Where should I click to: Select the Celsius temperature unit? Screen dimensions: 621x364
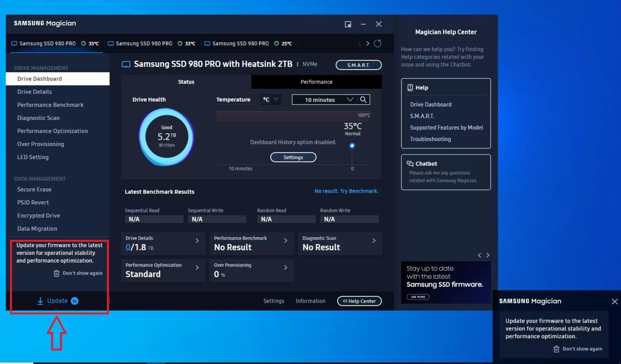[x=266, y=99]
